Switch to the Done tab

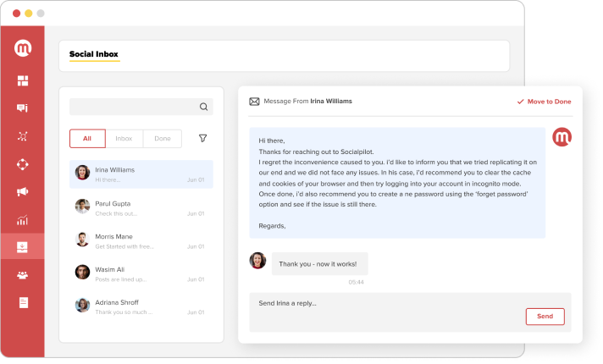163,138
